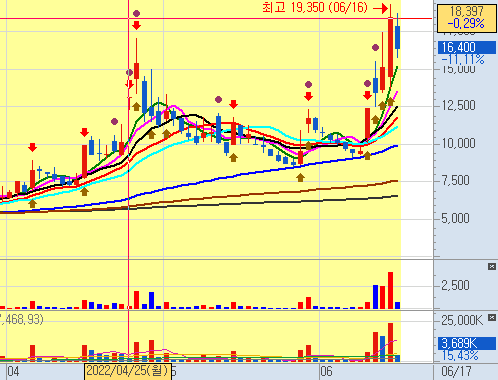Click the red down arrow above the April peak candle
Viewport: 498px width, 380px height.
click(x=136, y=25)
